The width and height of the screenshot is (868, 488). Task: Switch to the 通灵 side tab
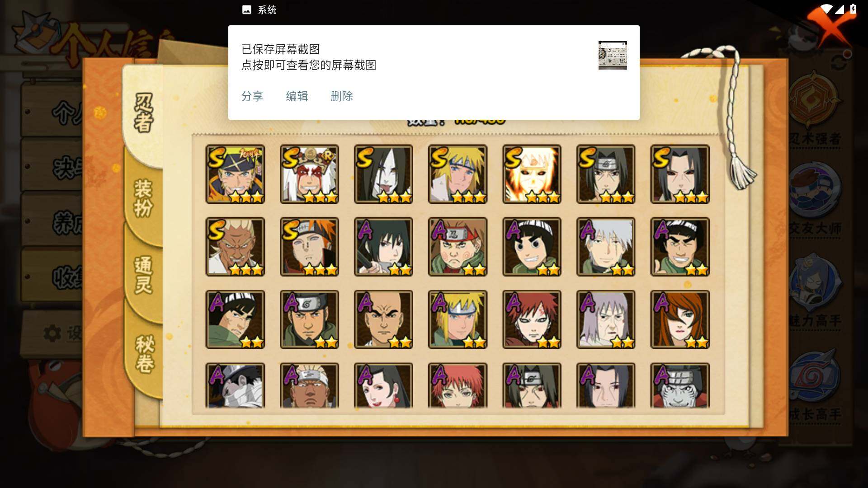click(x=143, y=275)
